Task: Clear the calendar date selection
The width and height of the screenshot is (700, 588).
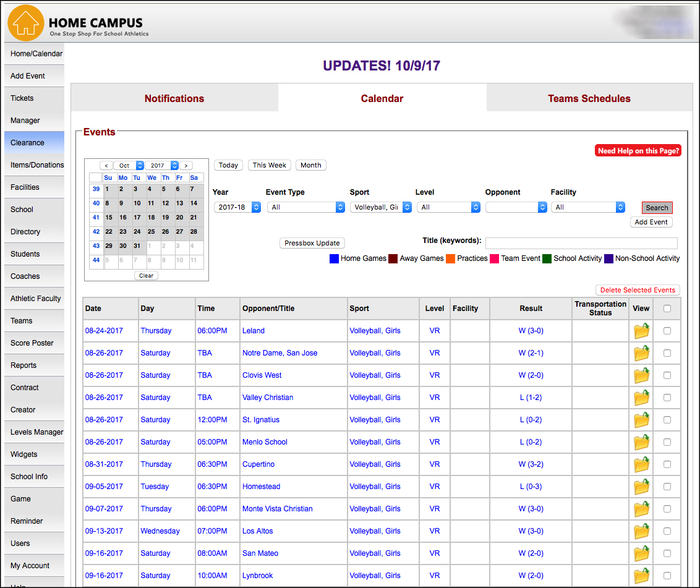Action: click(146, 276)
